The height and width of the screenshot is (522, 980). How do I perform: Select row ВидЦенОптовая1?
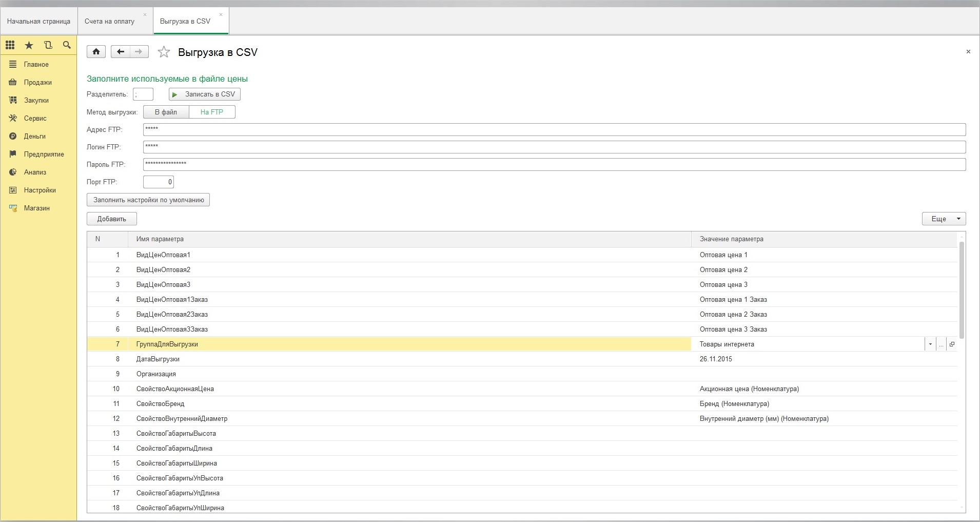[522, 255]
